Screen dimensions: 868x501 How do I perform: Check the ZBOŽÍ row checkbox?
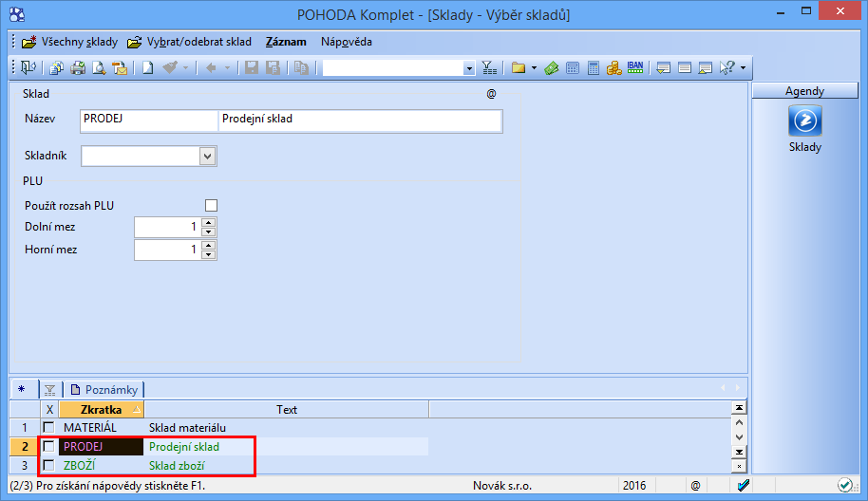pos(48,465)
